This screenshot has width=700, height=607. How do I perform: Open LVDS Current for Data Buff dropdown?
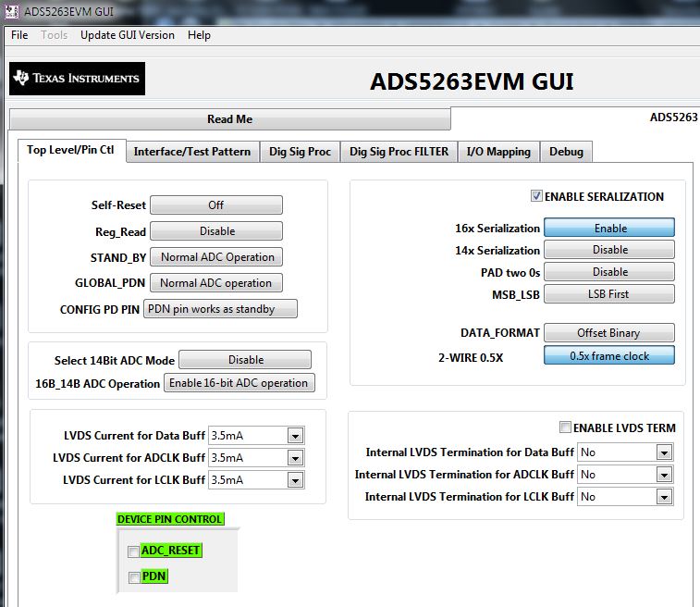(295, 436)
